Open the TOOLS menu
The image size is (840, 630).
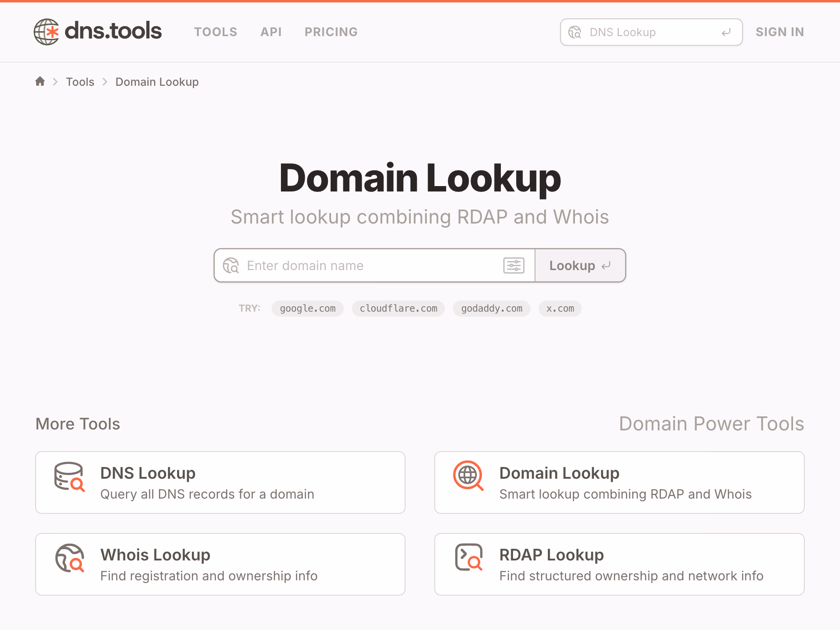[x=216, y=32]
